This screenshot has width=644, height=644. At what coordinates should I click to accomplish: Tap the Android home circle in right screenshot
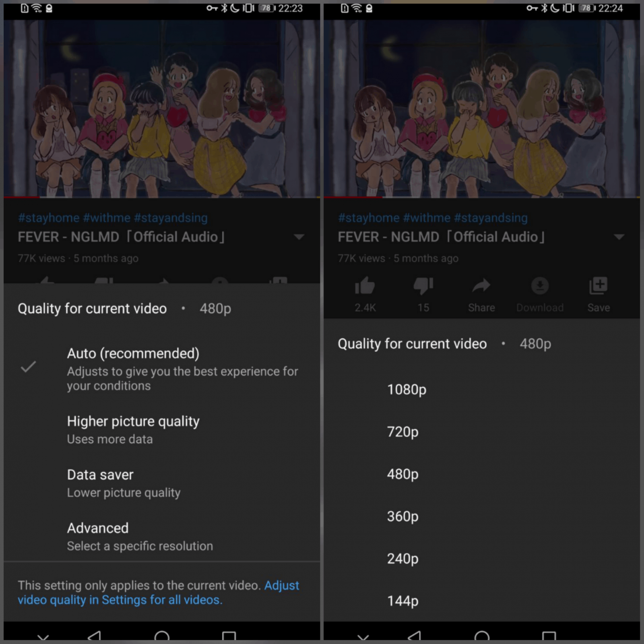tap(482, 635)
